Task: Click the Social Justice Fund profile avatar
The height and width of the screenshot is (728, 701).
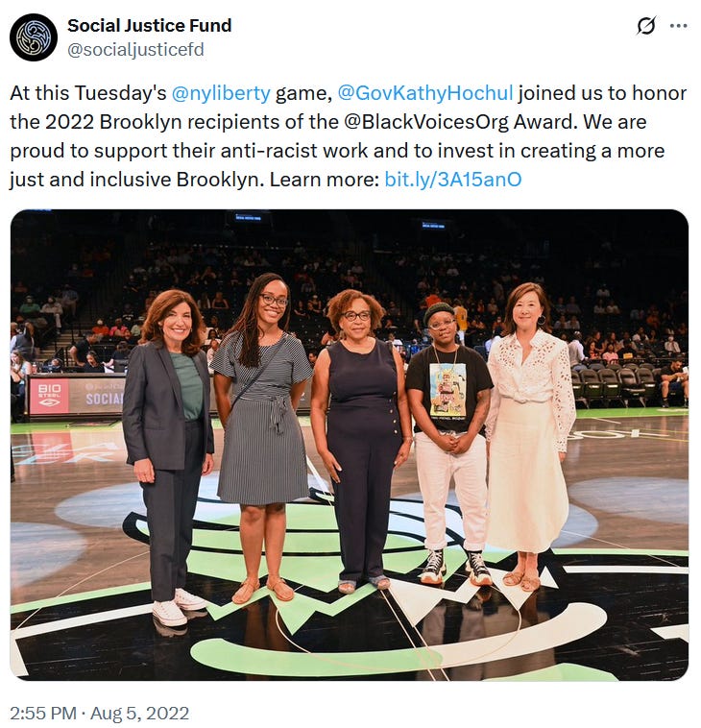Action: point(34,37)
